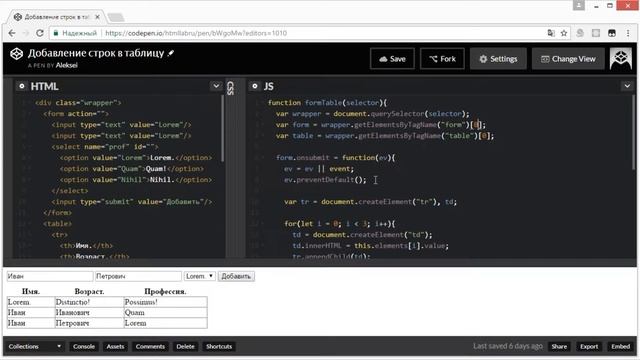640x360 pixels.
Task: Open the Assets panel
Action: pyautogui.click(x=115, y=347)
